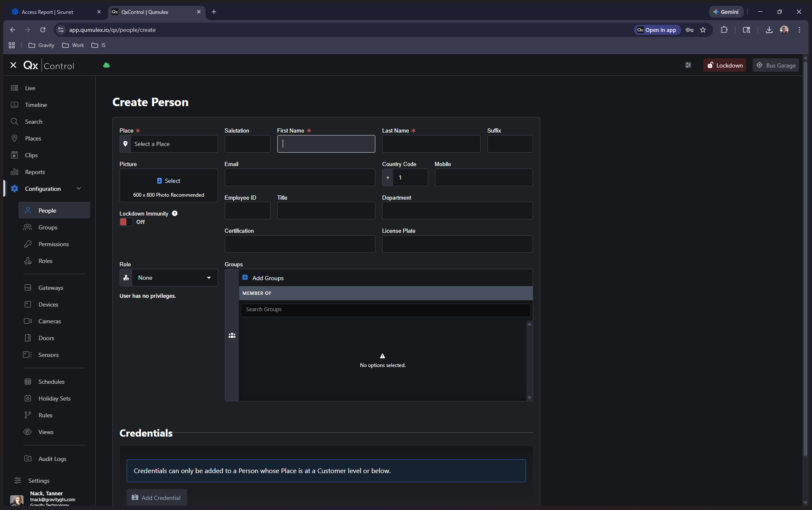The height and width of the screenshot is (510, 812).
Task: Open Audit Logs in sidebar
Action: [x=52, y=459]
